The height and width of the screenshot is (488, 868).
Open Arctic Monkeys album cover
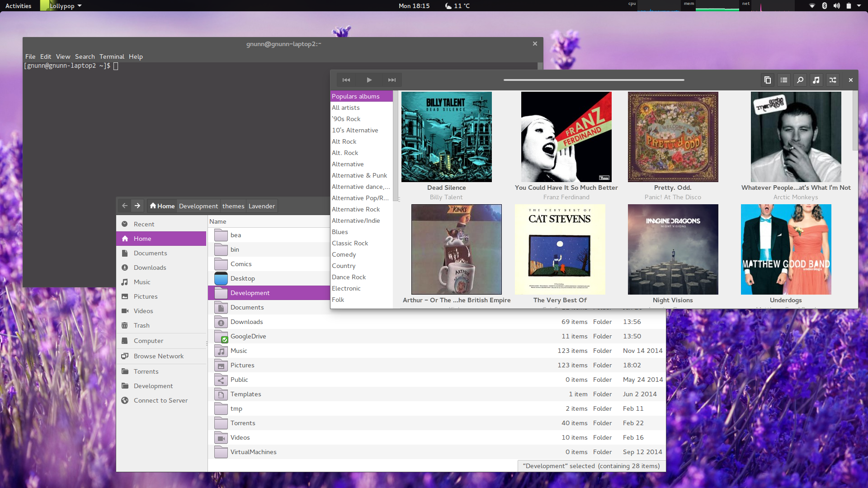[796, 137]
